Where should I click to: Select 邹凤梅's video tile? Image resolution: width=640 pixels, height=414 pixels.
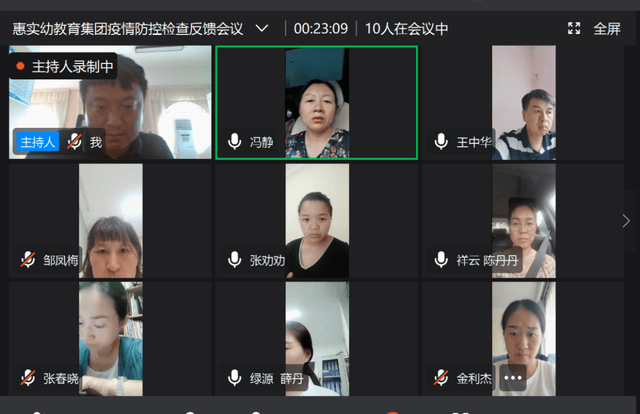coord(110,221)
